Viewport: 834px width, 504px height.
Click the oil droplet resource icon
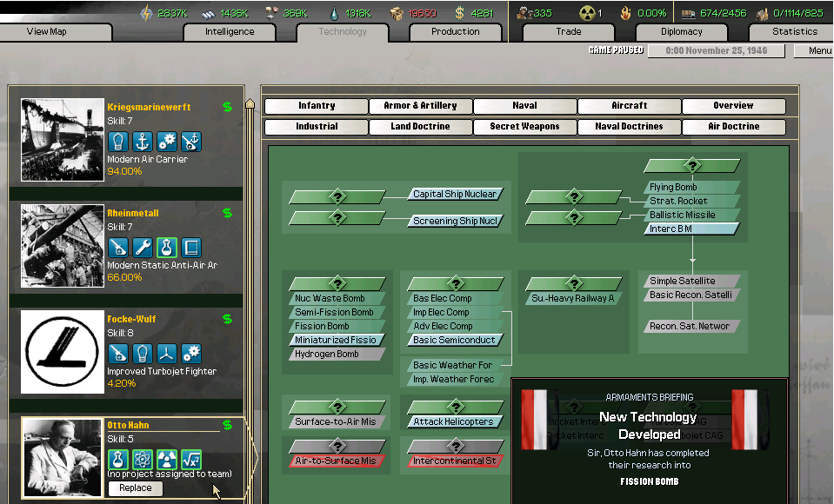[336, 13]
